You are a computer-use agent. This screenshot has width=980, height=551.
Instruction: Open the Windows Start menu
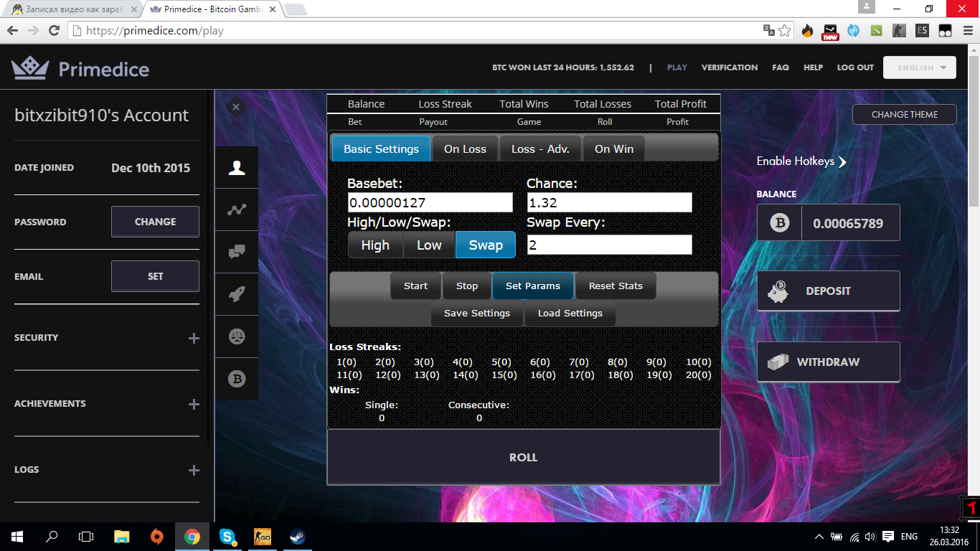(17, 536)
